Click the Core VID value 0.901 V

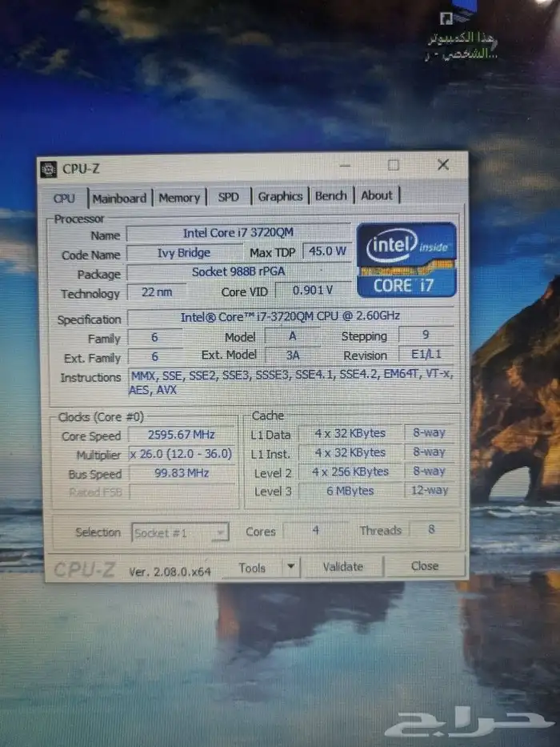tap(313, 290)
